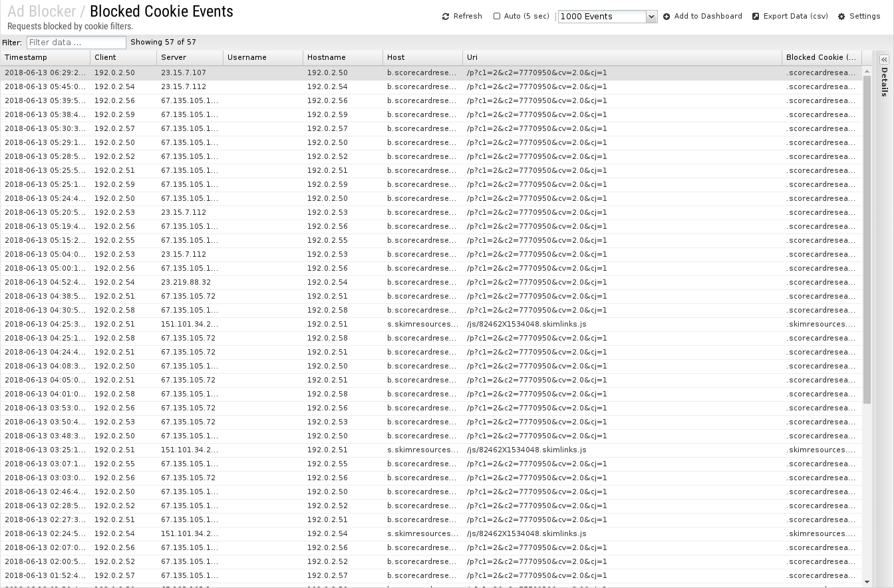Open the 1000 Events dropdown
The image size is (894, 588).
click(651, 17)
